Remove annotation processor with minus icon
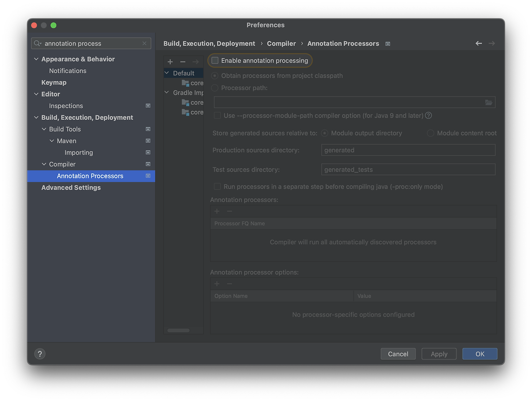532x401 pixels. (x=229, y=211)
